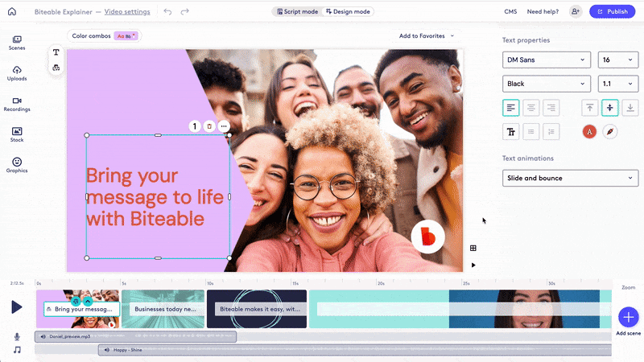Open the Recordings panel
This screenshot has width=644, height=362.
pyautogui.click(x=17, y=105)
